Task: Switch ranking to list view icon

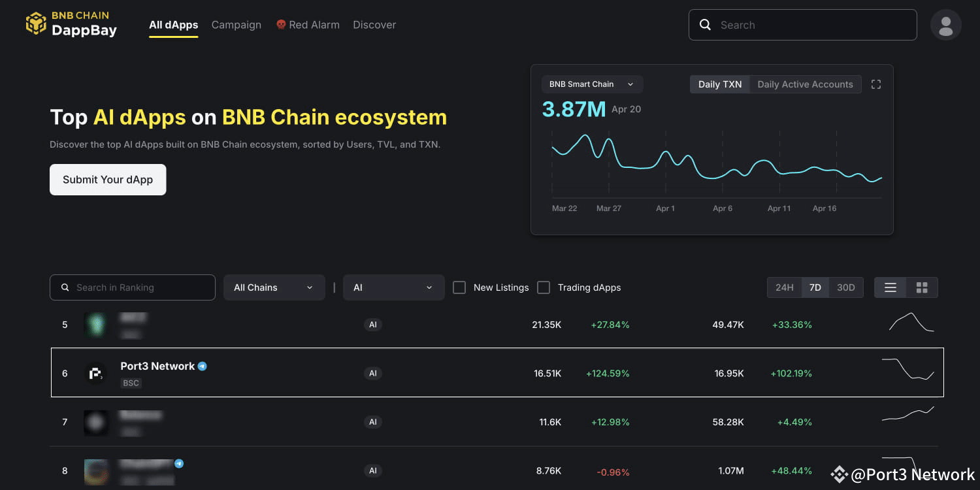Action: point(890,287)
